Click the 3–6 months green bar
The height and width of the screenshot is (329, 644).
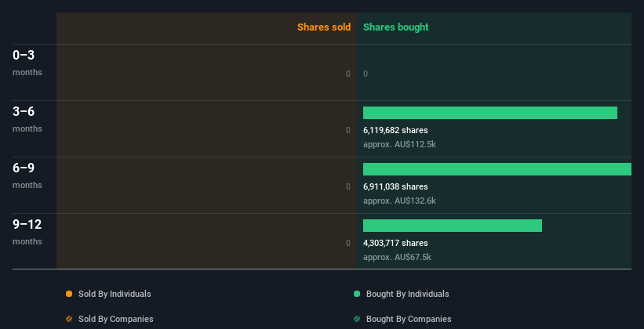[490, 113]
